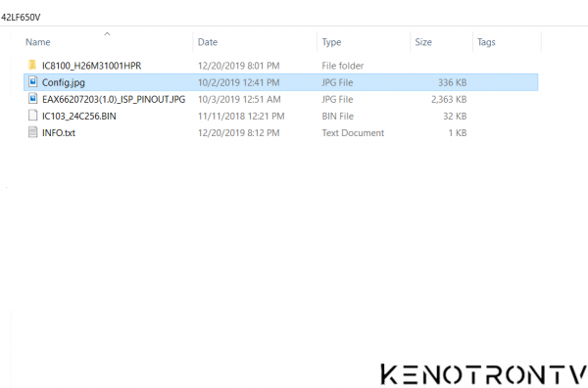Click the EAX66207203(1.0)_ISP_PINOUT.JPG file icon
Viewport: 588px width, 388px height.
tap(32, 99)
